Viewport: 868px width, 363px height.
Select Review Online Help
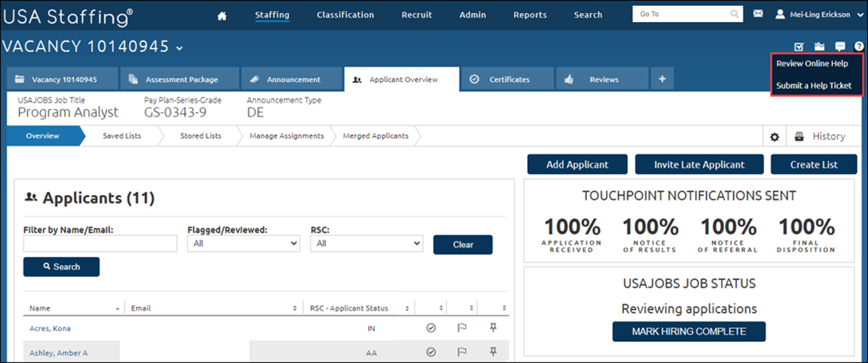(812, 64)
